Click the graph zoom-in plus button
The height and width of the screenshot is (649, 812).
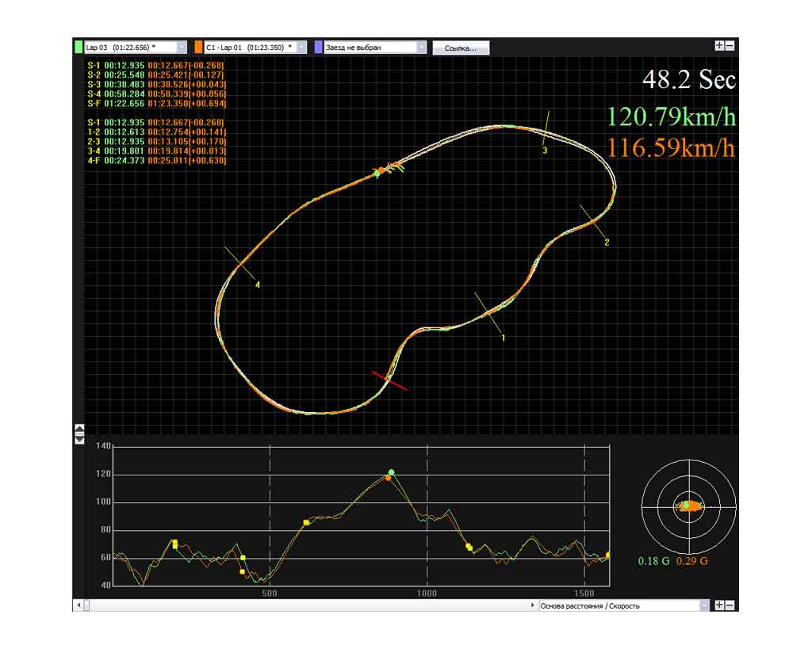[718, 605]
